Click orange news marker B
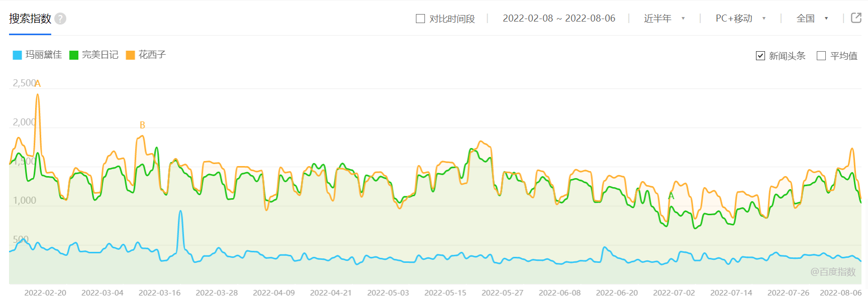 (x=142, y=125)
